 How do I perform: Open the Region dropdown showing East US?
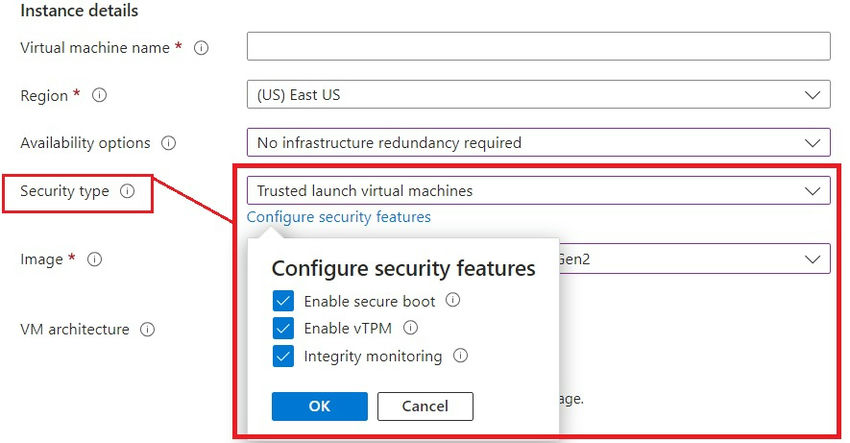click(x=538, y=96)
